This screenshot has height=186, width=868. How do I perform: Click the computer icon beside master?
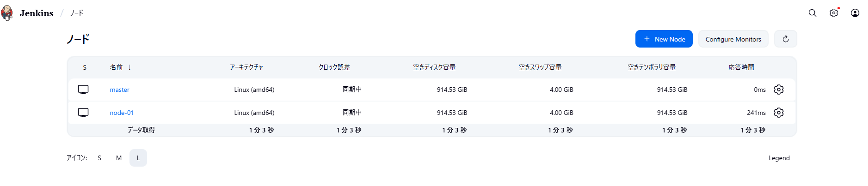click(83, 90)
